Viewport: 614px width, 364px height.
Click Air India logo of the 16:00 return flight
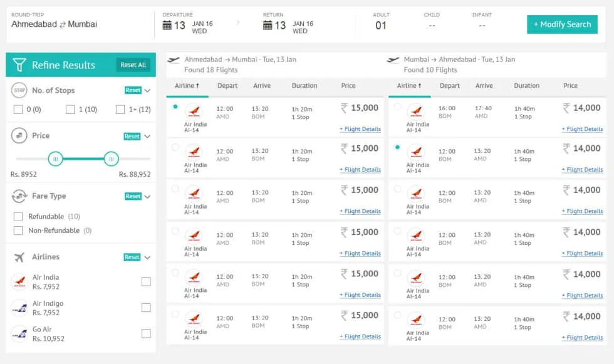(416, 111)
